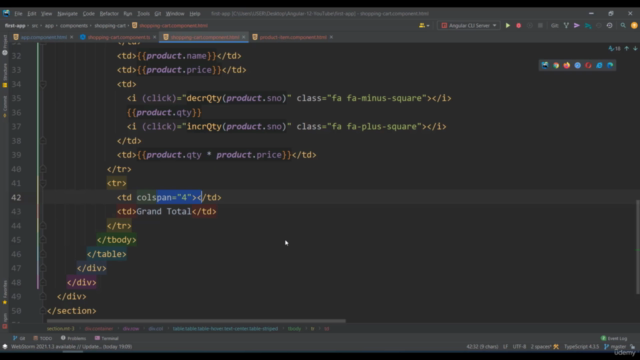
Task: Collapse the closing td fold at line 38
Action: pos(43,141)
